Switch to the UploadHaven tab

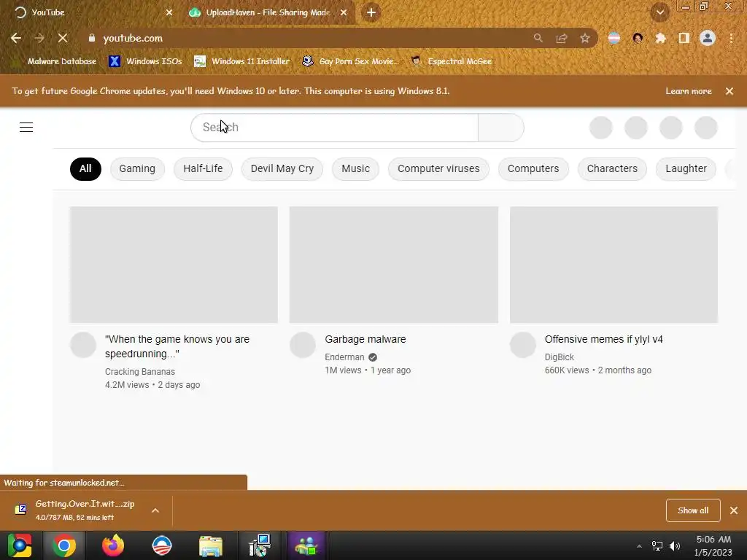pyautogui.click(x=268, y=12)
